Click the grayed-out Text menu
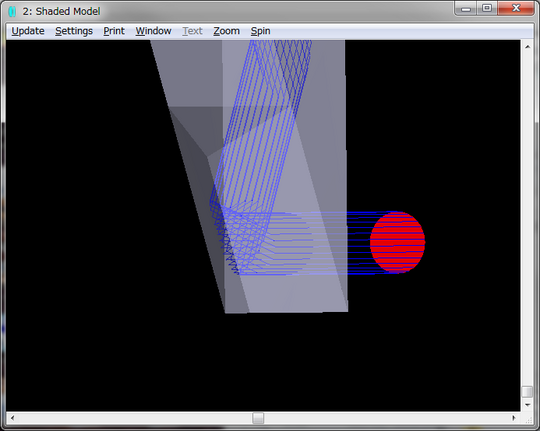 pos(192,31)
